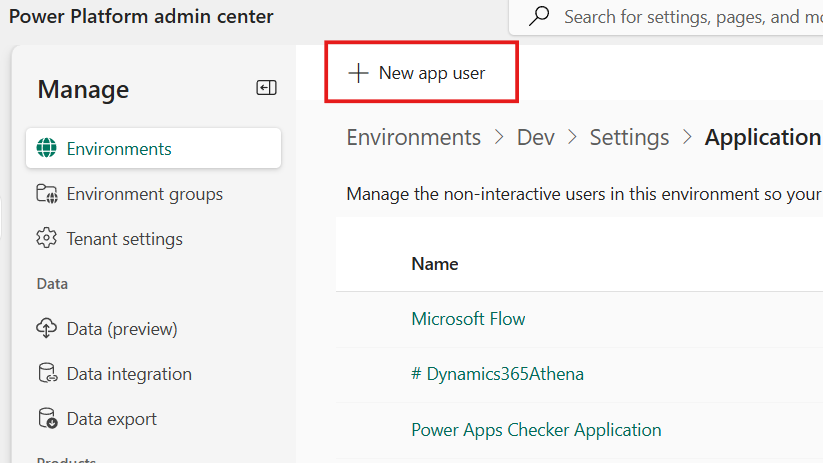Click the Manage heading

[x=83, y=89]
